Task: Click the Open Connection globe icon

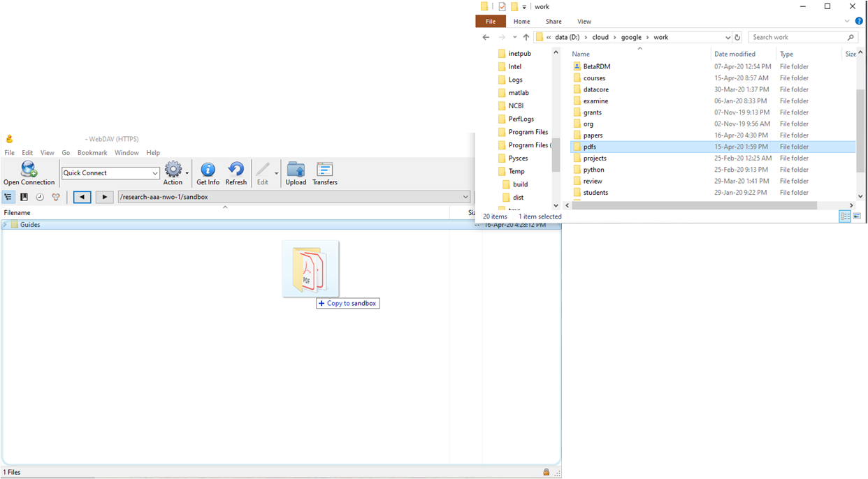Action: coord(29,170)
